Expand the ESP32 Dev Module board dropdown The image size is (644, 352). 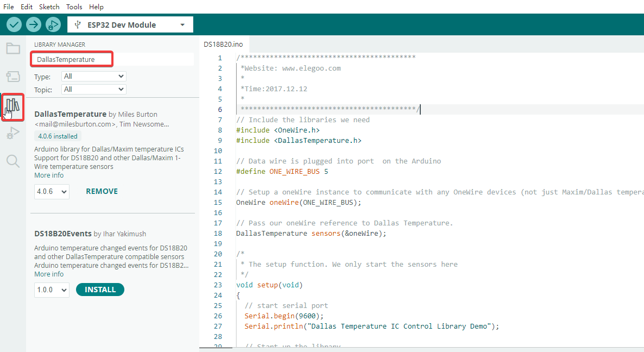[130, 24]
